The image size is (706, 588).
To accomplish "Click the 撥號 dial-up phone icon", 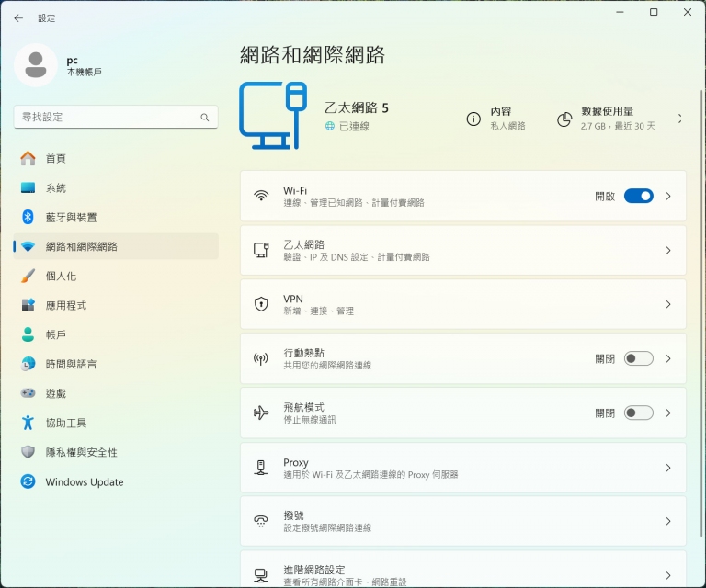I will pyautogui.click(x=261, y=521).
